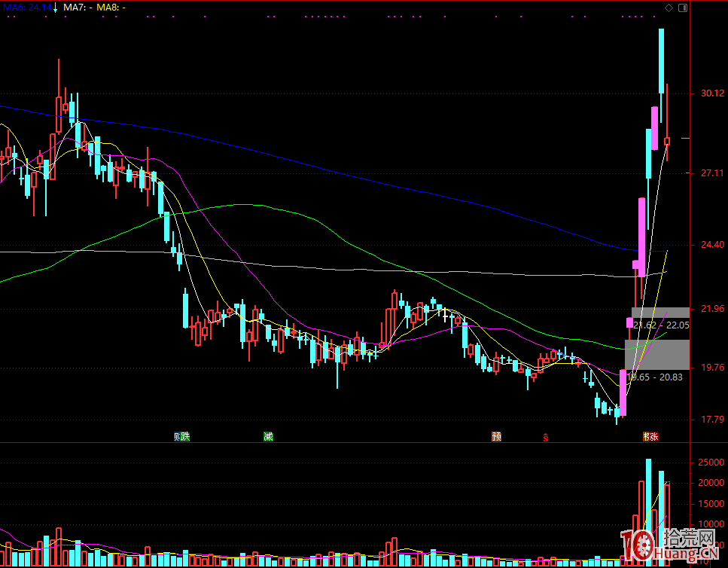Click the white crosshair cursor marker on chart
The height and width of the screenshot is (568, 728).
(445, 316)
